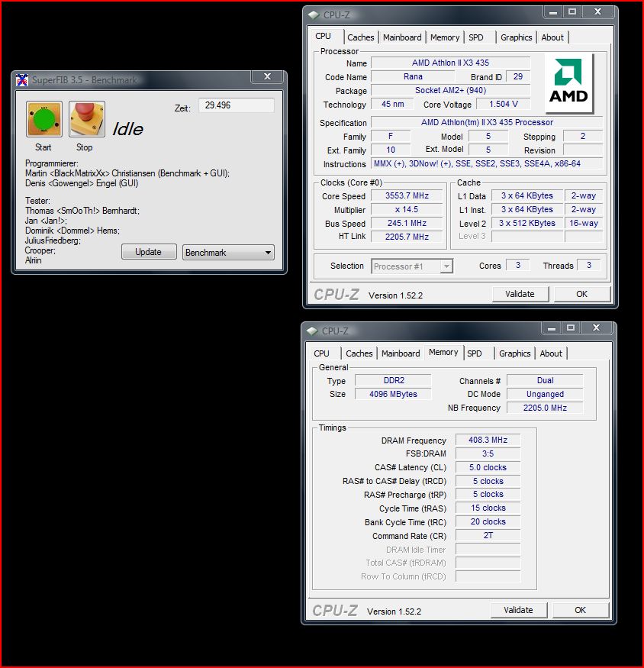The height and width of the screenshot is (668, 644).
Task: Minimize the upper CPU-Z window
Action: [553, 12]
